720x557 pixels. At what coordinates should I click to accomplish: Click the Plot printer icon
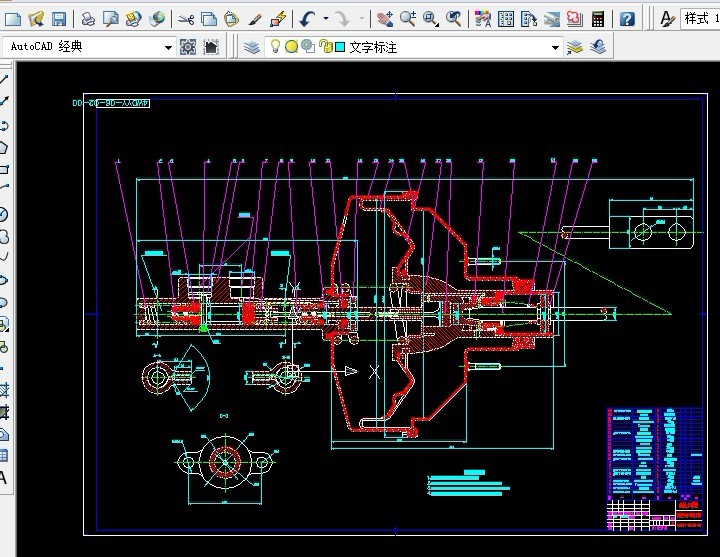coord(88,18)
